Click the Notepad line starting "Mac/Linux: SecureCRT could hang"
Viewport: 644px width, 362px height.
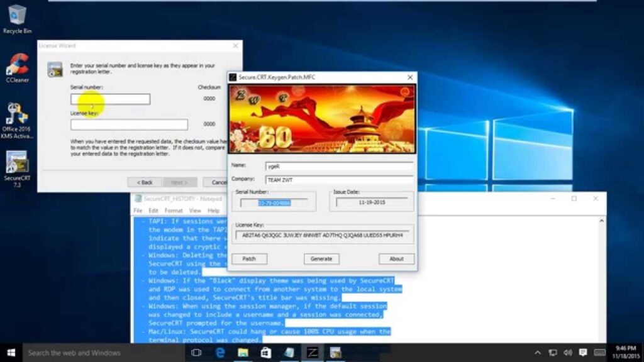(x=266, y=331)
